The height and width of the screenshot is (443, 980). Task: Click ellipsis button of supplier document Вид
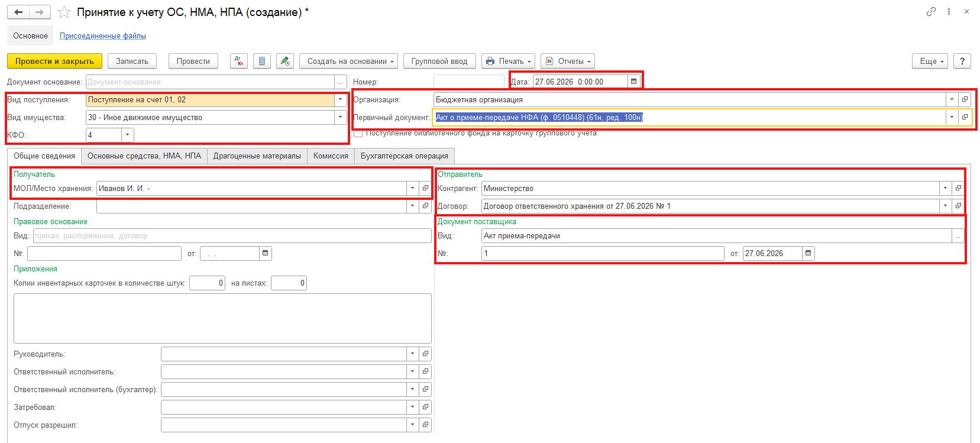tap(958, 235)
